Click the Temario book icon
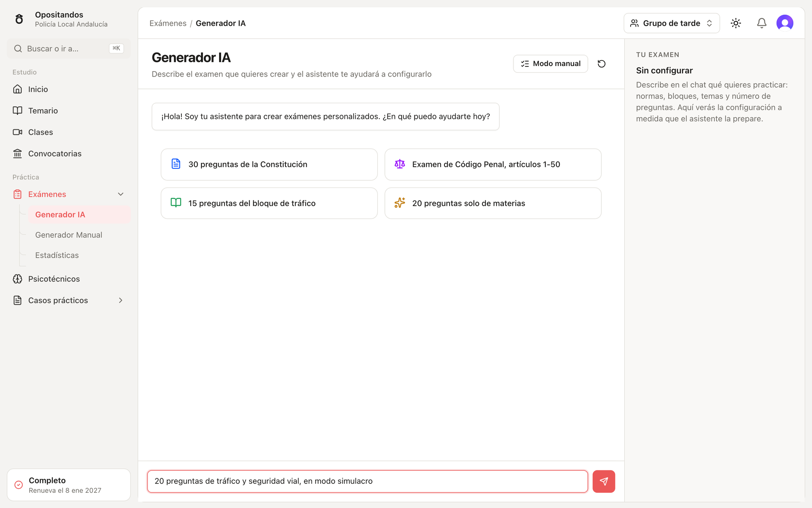The width and height of the screenshot is (812, 508). [x=17, y=110]
